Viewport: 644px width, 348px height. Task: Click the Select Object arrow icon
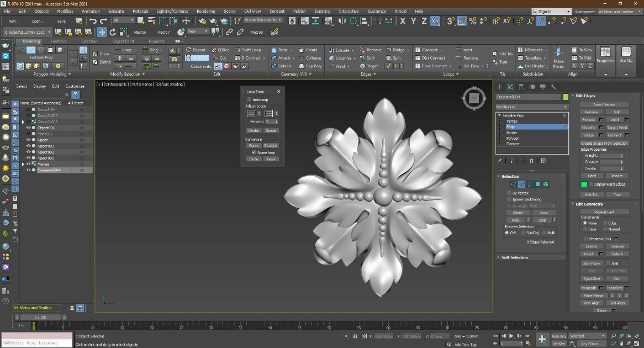(x=141, y=20)
